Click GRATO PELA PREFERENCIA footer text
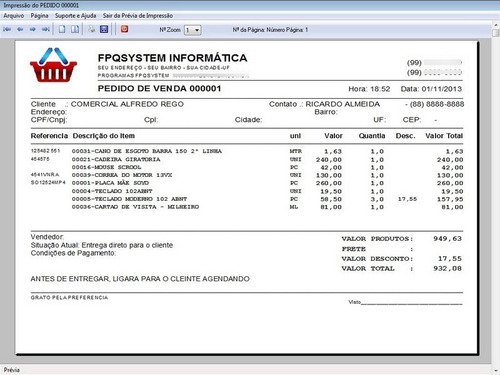 coord(69,297)
